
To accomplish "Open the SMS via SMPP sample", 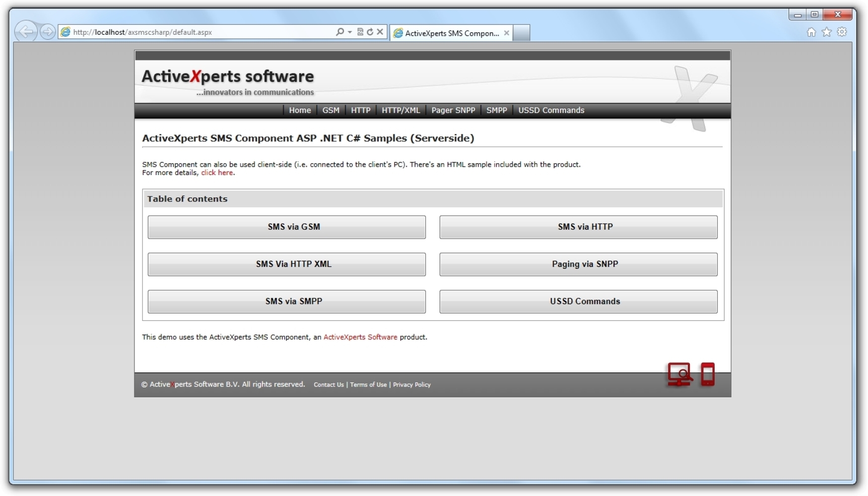I will 286,301.
